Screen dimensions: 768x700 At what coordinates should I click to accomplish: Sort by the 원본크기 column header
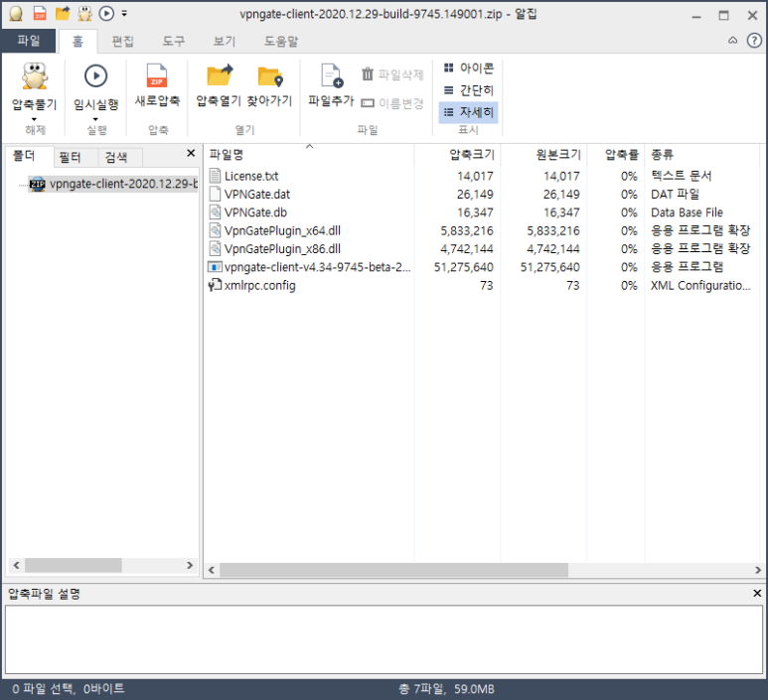coord(543,155)
